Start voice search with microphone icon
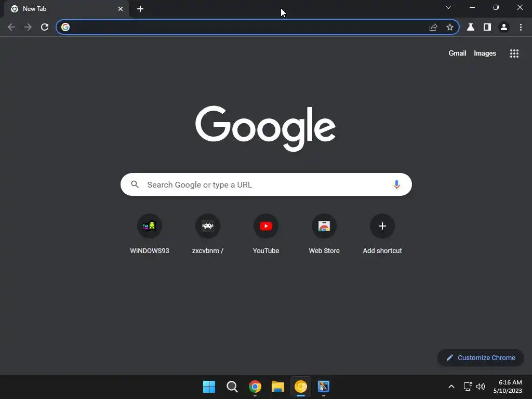This screenshot has height=399, width=532. click(x=396, y=184)
